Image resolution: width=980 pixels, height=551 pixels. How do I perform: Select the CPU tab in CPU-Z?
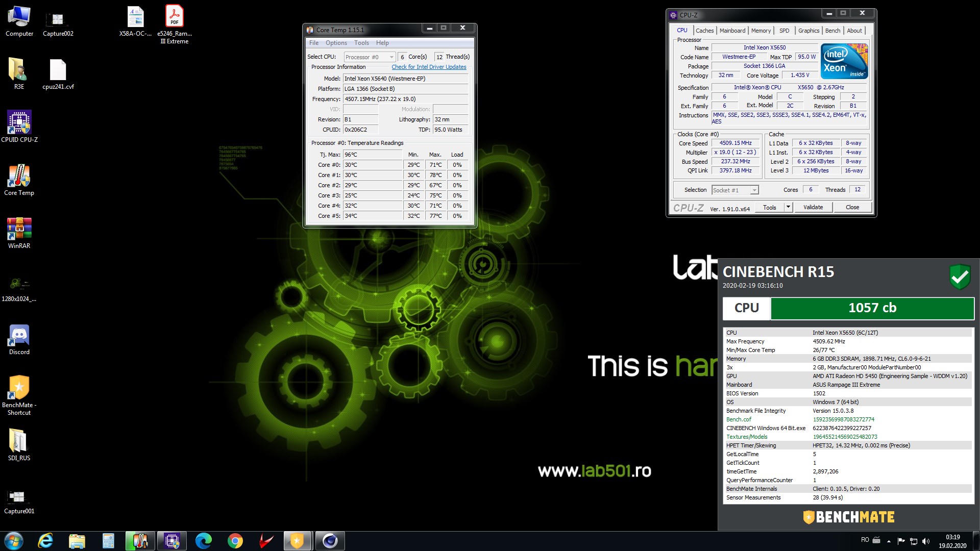[682, 30]
